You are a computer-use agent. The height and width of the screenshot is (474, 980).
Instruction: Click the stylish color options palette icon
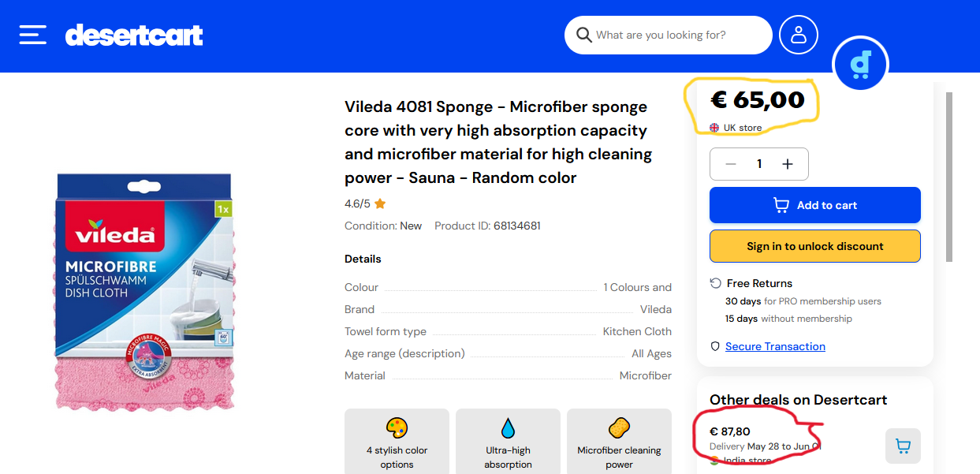pyautogui.click(x=397, y=428)
